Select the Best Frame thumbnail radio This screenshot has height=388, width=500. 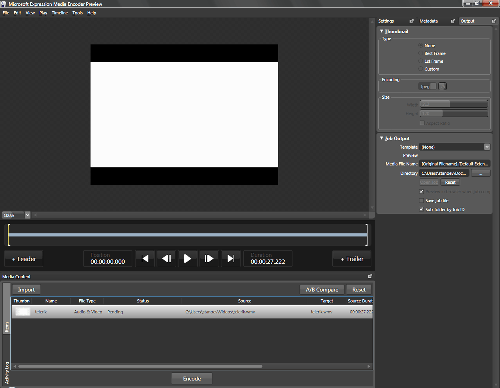click(x=420, y=53)
